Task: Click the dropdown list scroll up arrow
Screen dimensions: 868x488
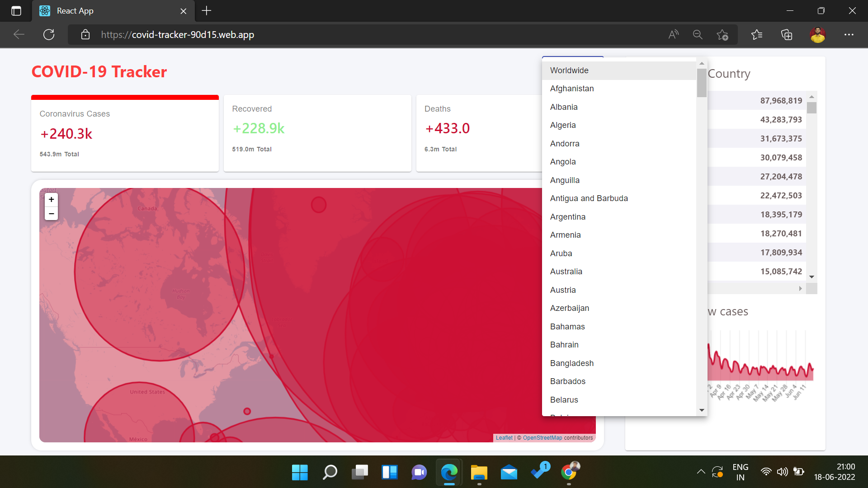Action: [702, 64]
